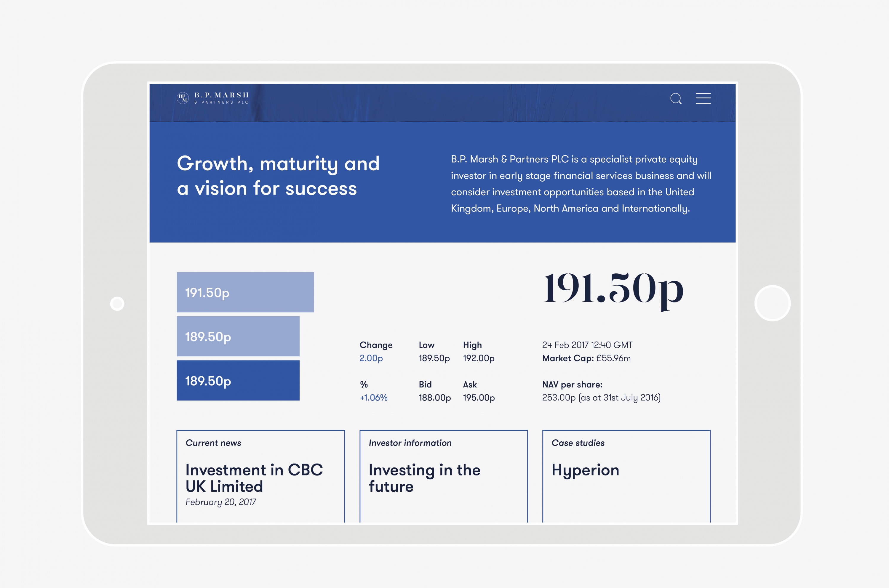Click the High value 192.00p
889x588 pixels.
[x=479, y=358]
